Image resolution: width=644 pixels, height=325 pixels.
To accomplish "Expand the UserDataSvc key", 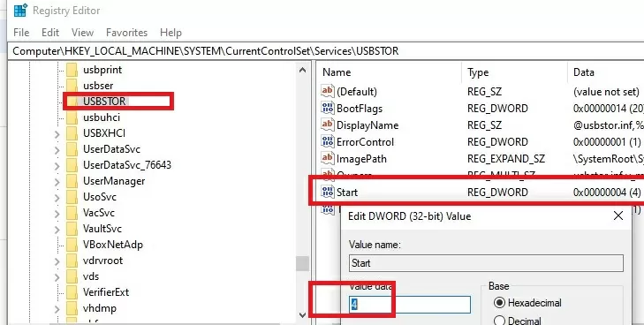I will click(57, 150).
